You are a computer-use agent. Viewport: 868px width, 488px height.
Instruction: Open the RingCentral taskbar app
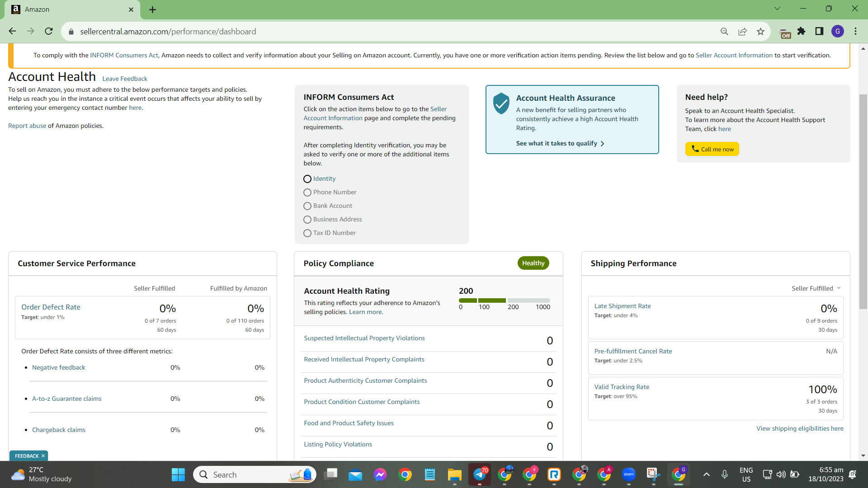point(554,474)
